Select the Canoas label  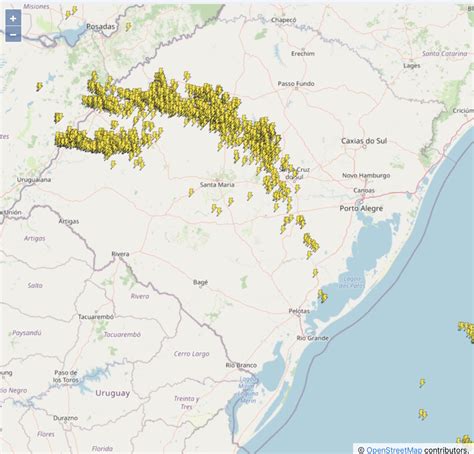pos(364,190)
